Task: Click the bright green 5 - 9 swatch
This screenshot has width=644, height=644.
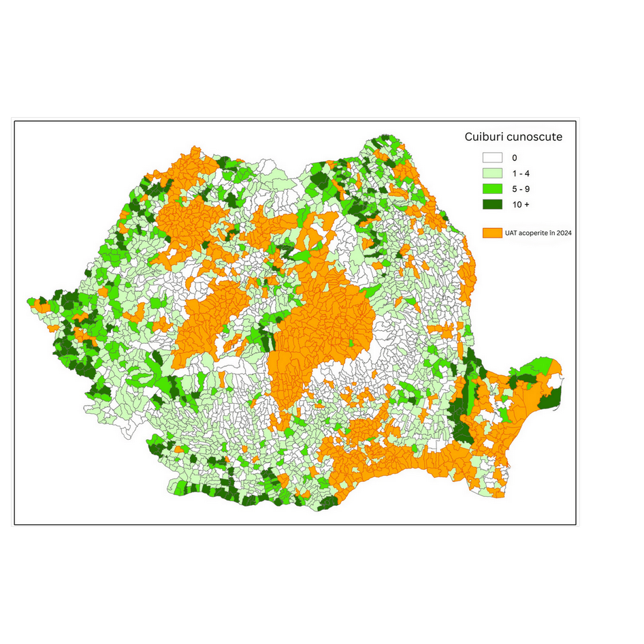Action: coord(492,189)
